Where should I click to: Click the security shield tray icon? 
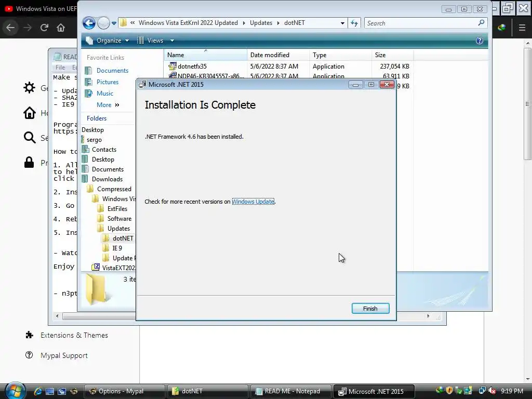(x=449, y=391)
